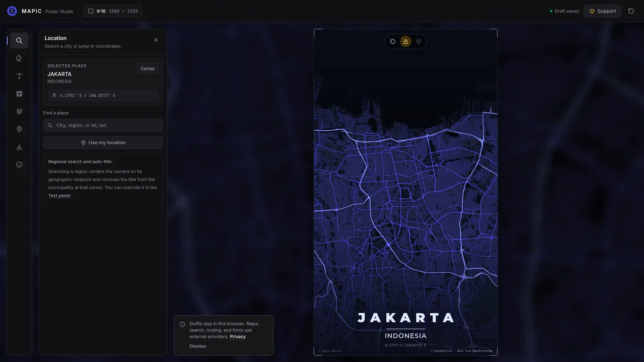Open the Privacy link
The height and width of the screenshot is (362, 644).
point(237,337)
